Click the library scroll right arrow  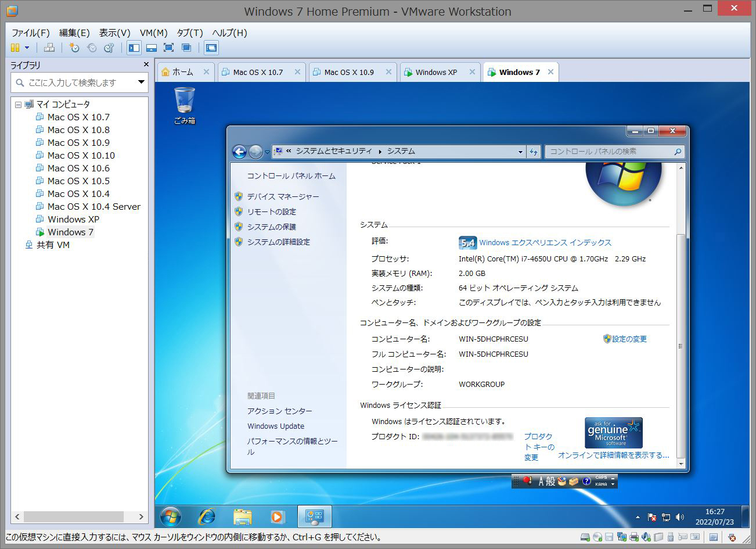click(x=141, y=516)
